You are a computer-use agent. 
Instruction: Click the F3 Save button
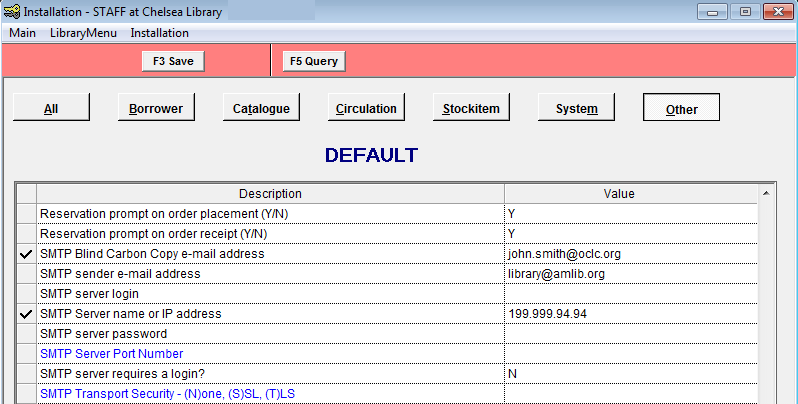(x=173, y=61)
